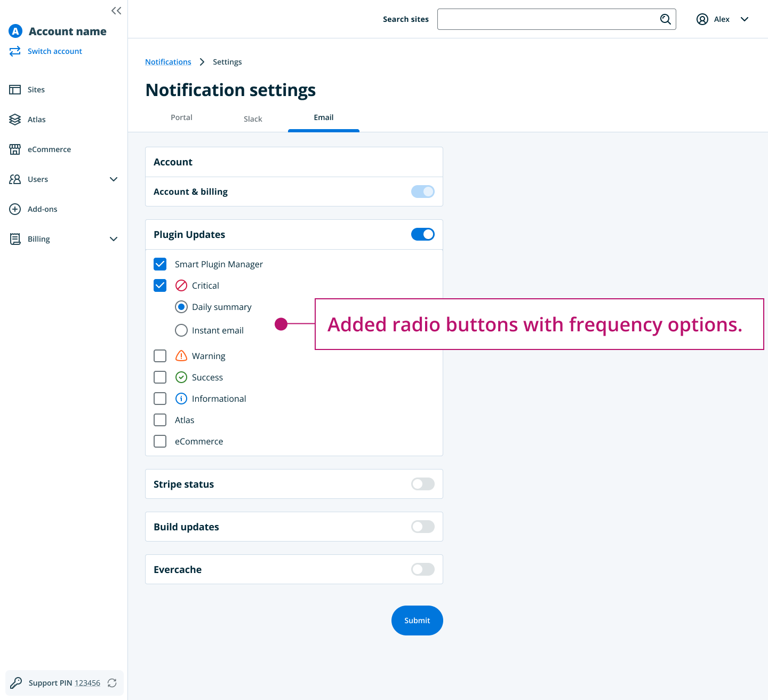The width and height of the screenshot is (768, 700).
Task: Click the red Critical severity icon
Action: (x=181, y=285)
